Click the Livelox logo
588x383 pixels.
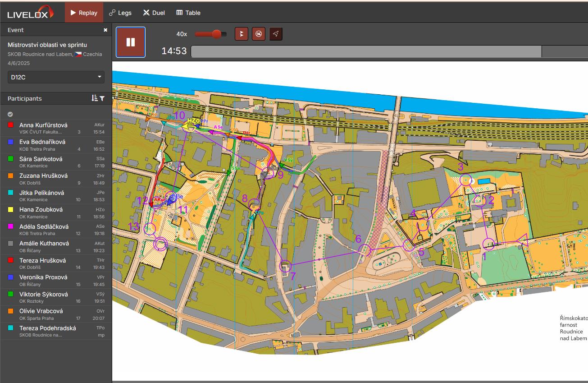tap(31, 12)
